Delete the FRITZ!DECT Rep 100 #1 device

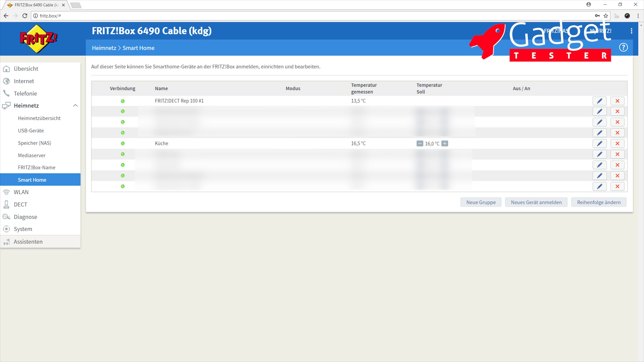617,101
